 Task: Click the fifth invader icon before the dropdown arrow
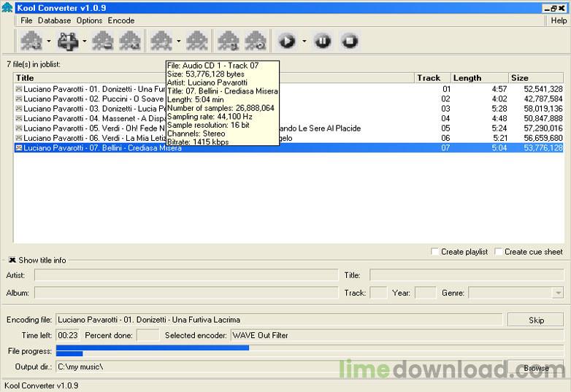(x=161, y=41)
